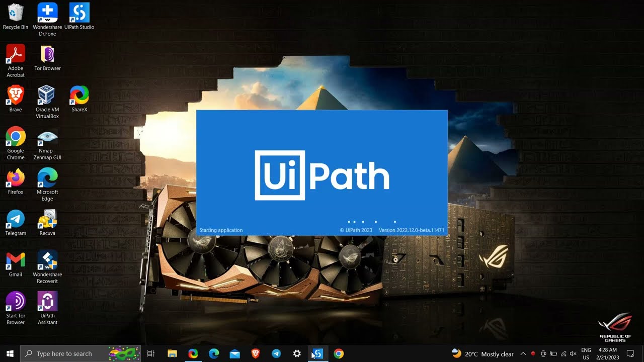
Task: Open Microsoft Edge from the taskbar
Action: point(214,353)
